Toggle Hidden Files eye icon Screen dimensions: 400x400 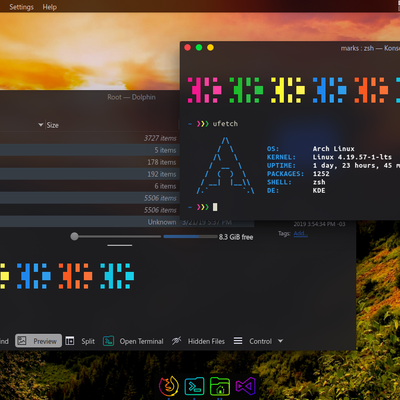coord(176,341)
